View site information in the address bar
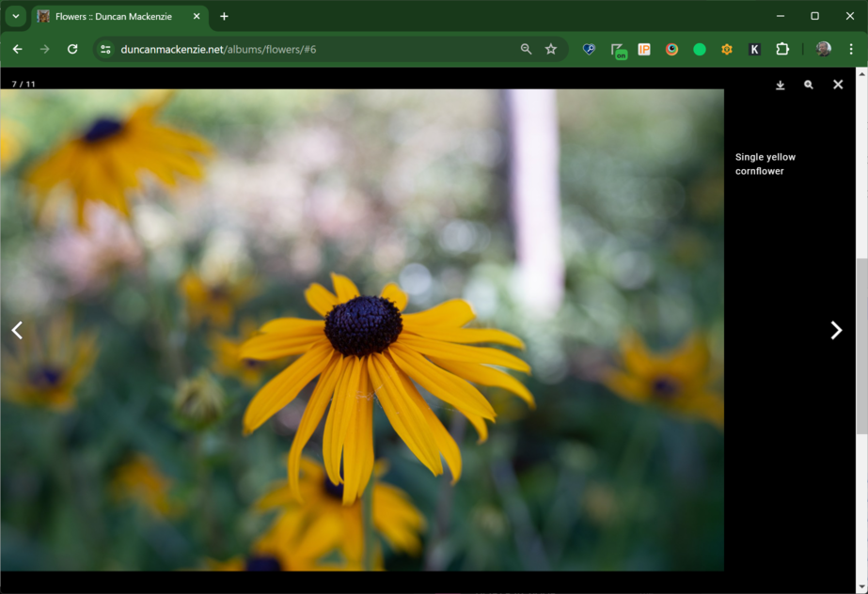The height and width of the screenshot is (594, 868). point(106,50)
